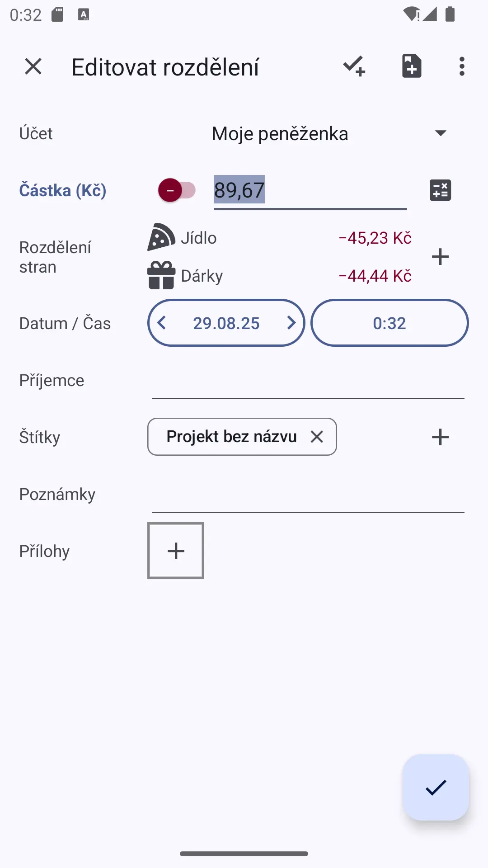This screenshot has height=868, width=488.
Task: Go to previous day with left chevron
Action: (162, 323)
